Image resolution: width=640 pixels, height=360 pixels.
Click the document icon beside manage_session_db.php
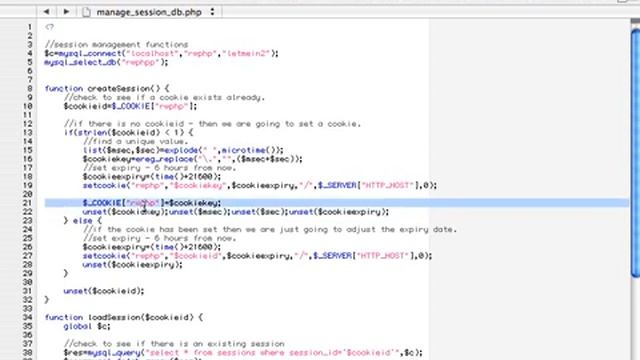(86, 12)
